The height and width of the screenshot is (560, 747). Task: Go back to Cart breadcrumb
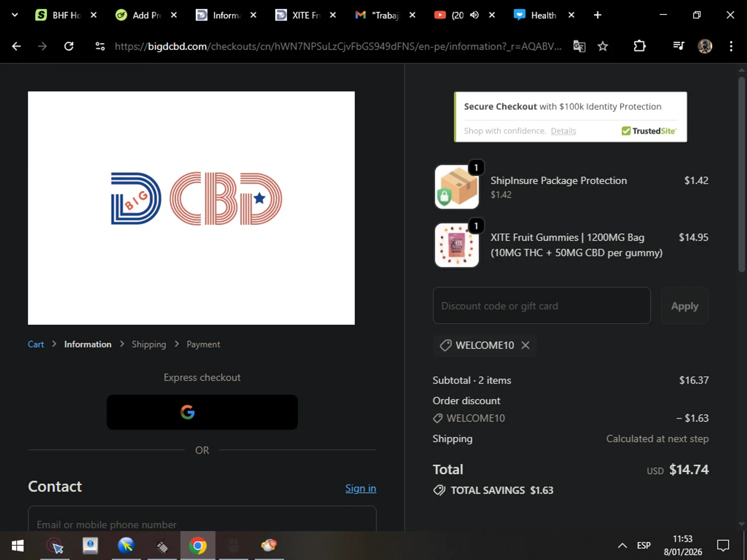36,344
